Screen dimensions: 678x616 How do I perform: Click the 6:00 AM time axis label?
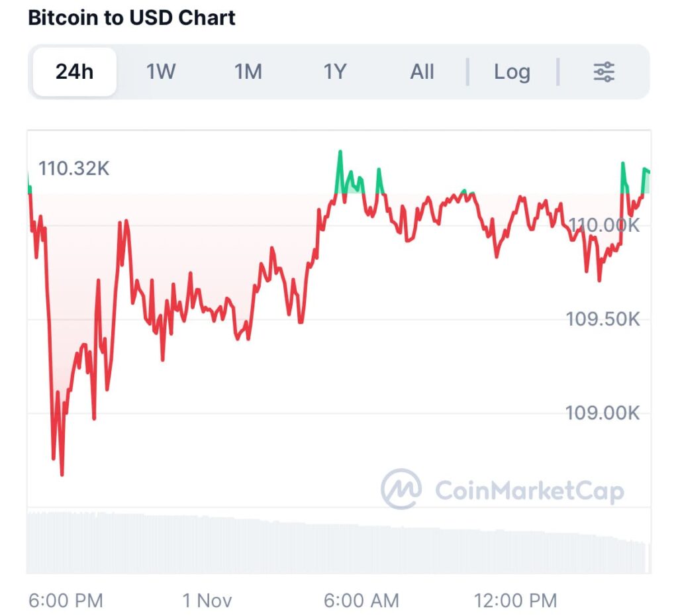[361, 601]
